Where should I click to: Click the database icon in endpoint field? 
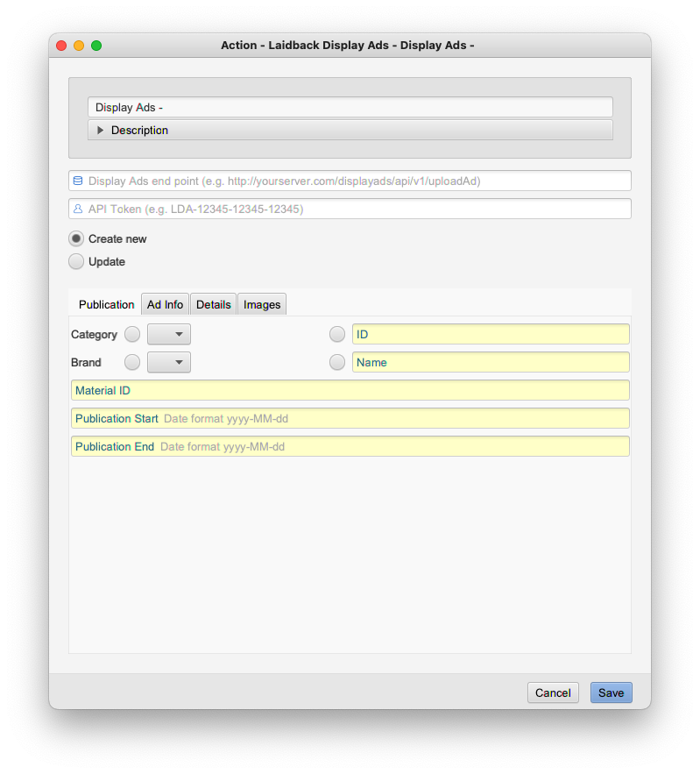(x=78, y=181)
